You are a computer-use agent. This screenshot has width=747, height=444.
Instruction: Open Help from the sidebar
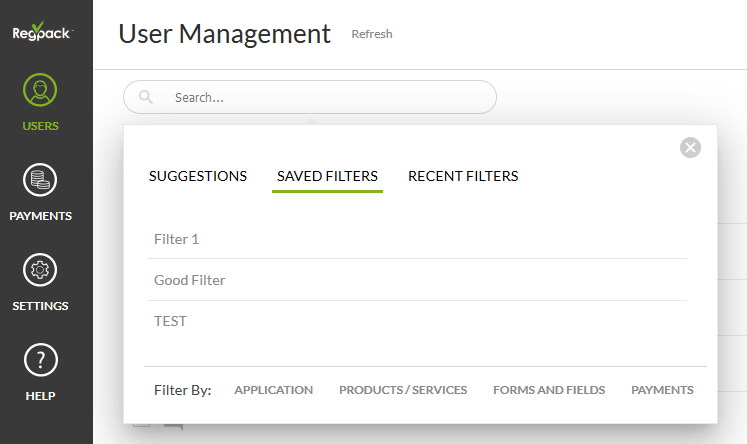pyautogui.click(x=41, y=361)
